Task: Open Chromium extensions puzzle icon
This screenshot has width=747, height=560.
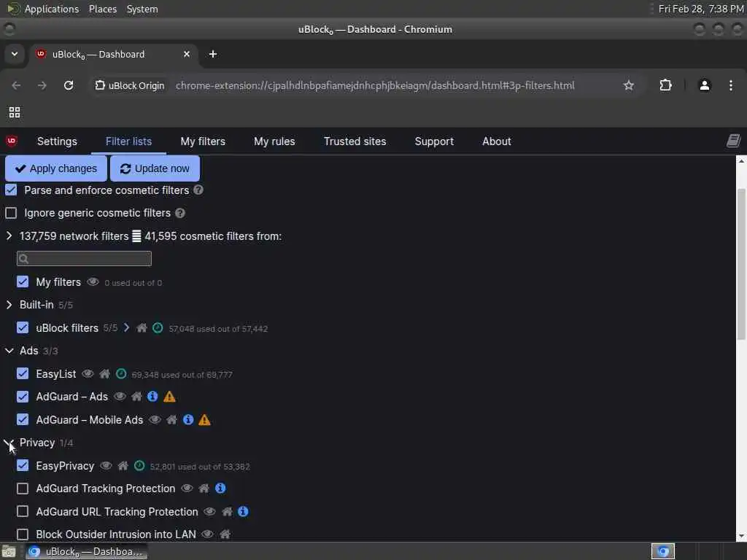Action: [x=665, y=85]
